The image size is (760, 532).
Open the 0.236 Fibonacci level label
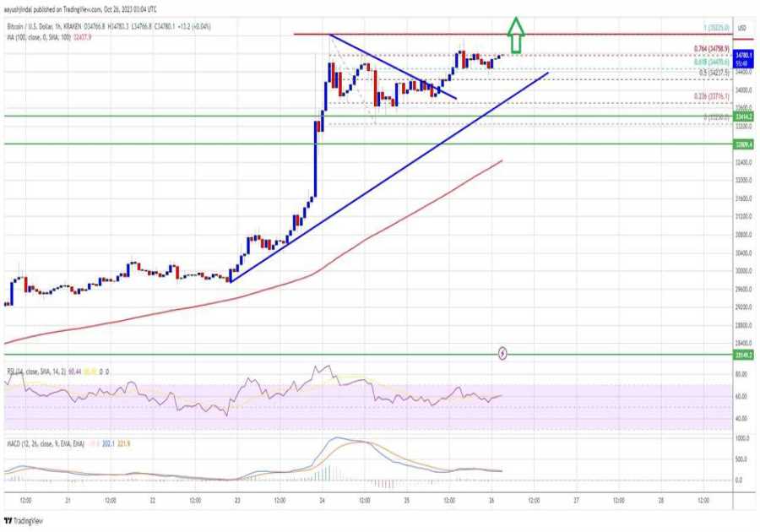[x=711, y=95]
